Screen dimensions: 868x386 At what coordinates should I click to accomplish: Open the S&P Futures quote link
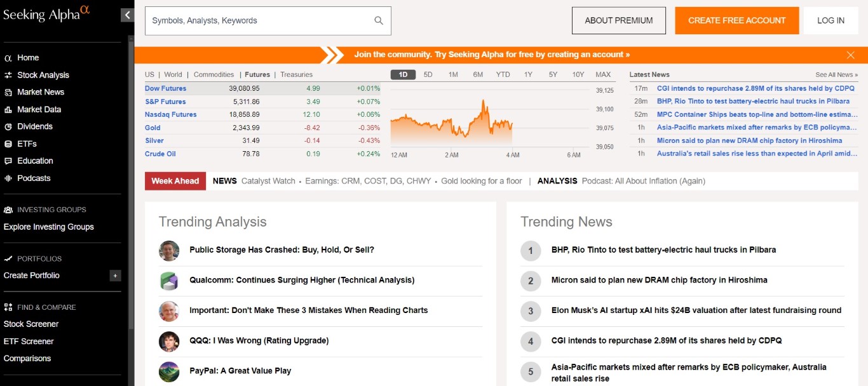[165, 102]
